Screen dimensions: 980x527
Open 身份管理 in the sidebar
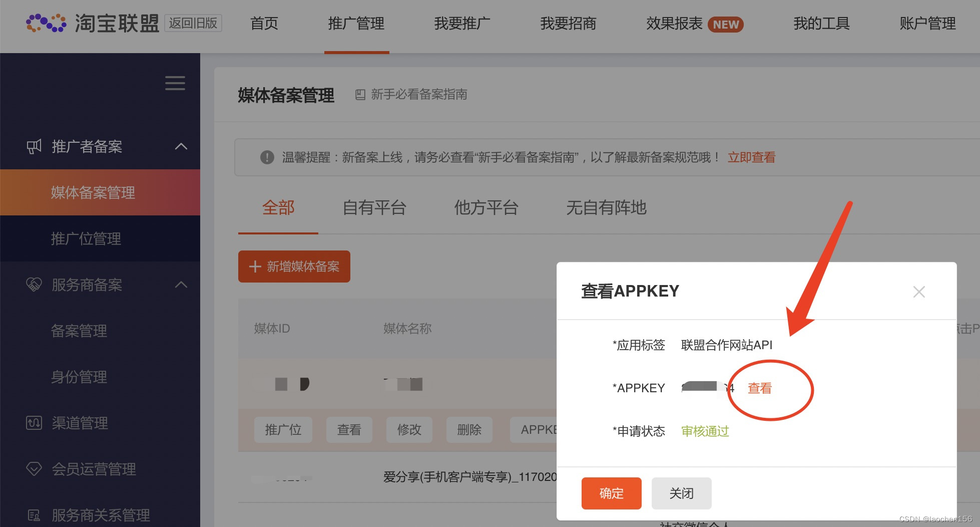tap(79, 377)
